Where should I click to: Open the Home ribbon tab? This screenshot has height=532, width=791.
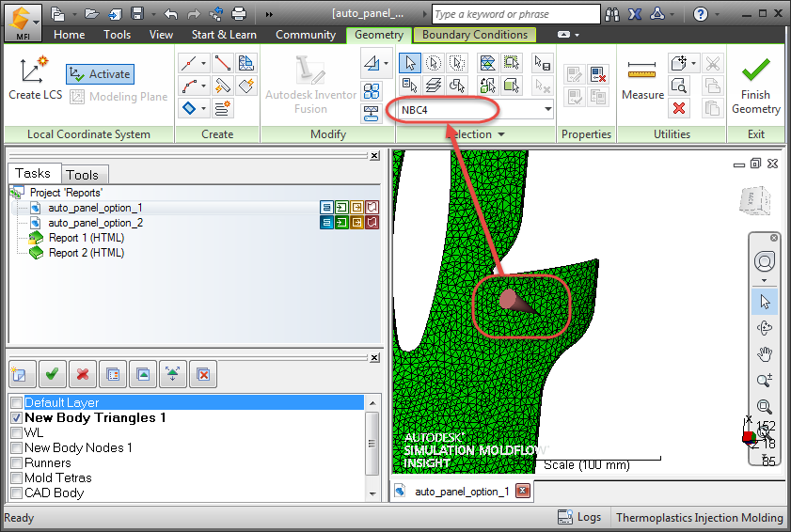(x=69, y=35)
